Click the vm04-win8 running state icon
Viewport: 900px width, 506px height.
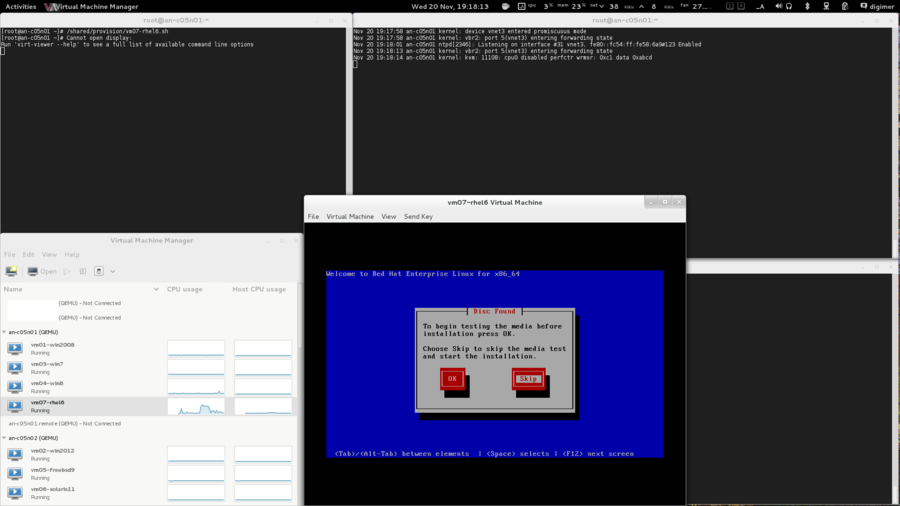click(x=15, y=387)
